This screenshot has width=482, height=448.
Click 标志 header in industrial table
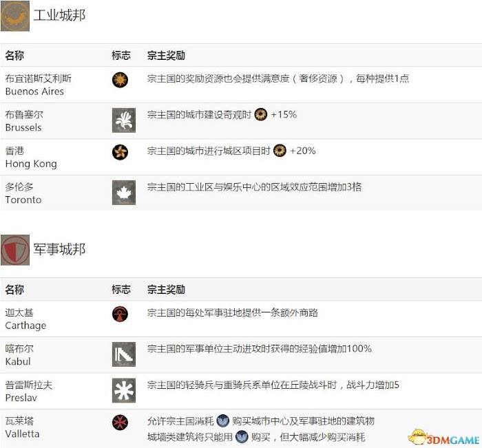(121, 56)
